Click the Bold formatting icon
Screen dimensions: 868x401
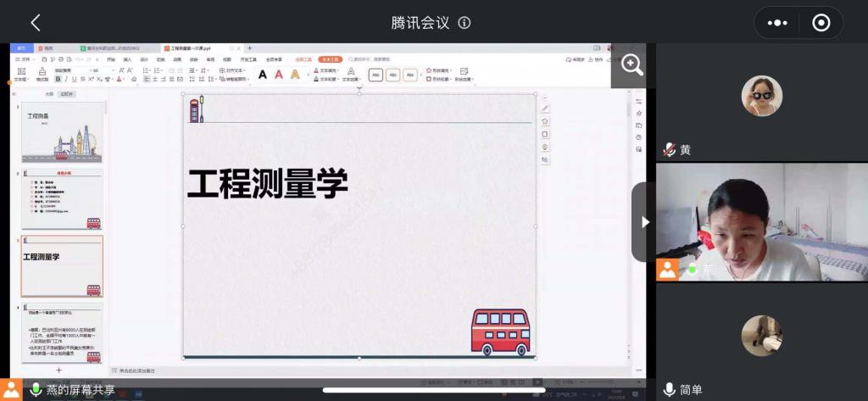pos(58,79)
